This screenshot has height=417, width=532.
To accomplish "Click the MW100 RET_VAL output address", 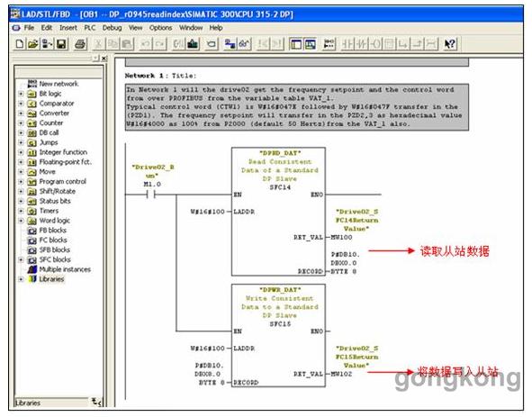I will tap(341, 238).
